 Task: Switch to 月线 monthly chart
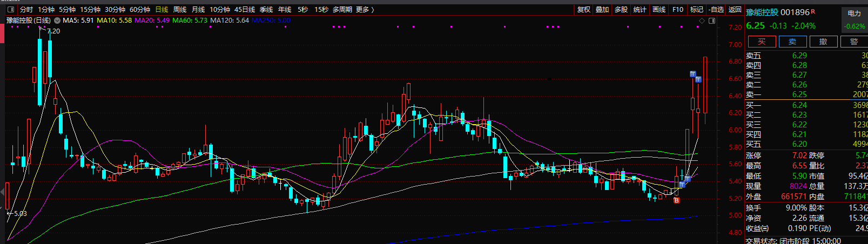198,10
